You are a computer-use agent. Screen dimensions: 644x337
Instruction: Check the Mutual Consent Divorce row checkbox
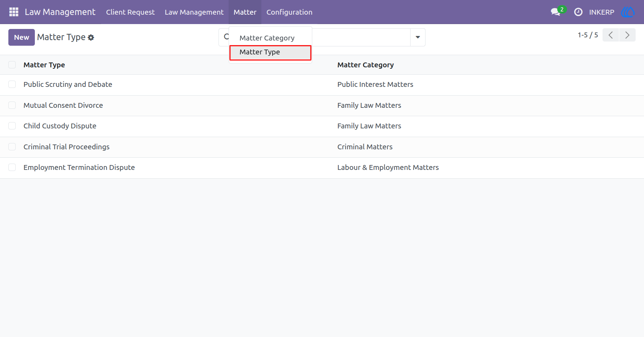coord(12,105)
